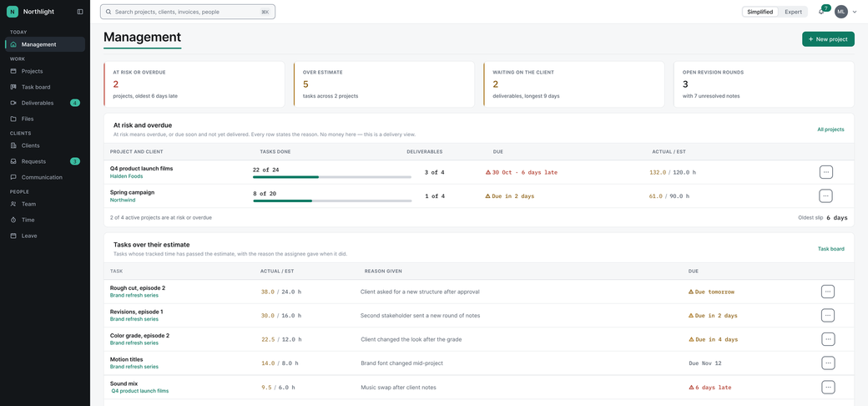The height and width of the screenshot is (406, 868).
Task: Open Files in sidebar
Action: tap(45, 119)
